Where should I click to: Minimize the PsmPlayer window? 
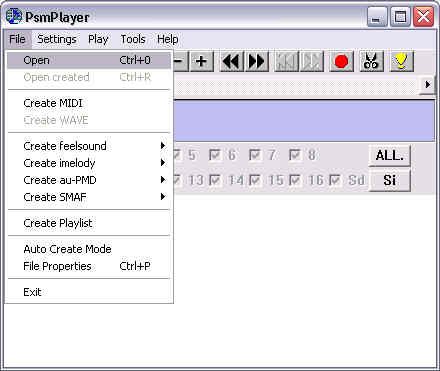377,17
